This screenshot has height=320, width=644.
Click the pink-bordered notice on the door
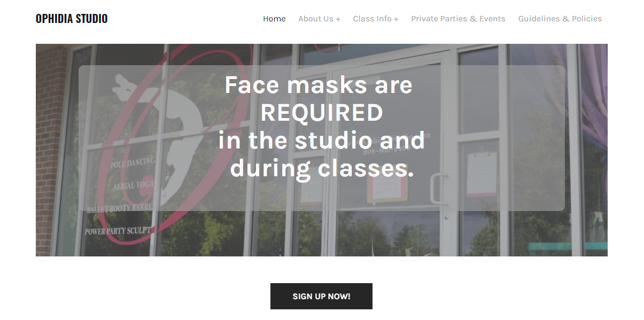[387, 187]
